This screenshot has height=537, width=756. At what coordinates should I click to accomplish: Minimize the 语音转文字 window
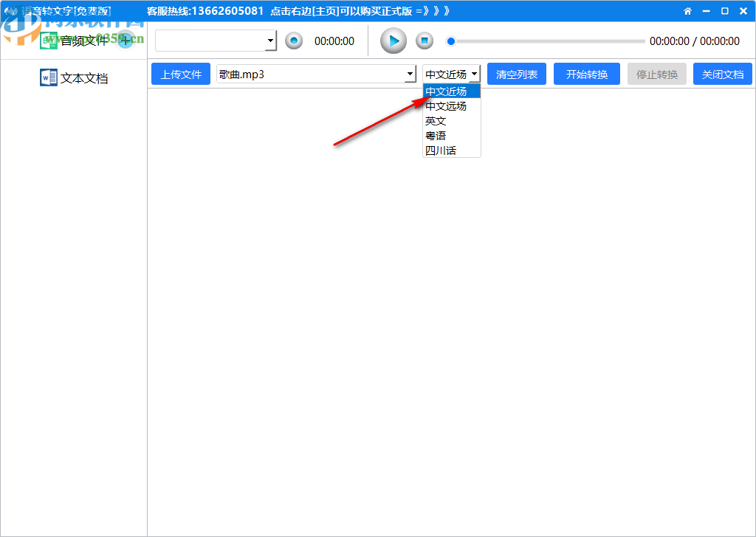[707, 11]
